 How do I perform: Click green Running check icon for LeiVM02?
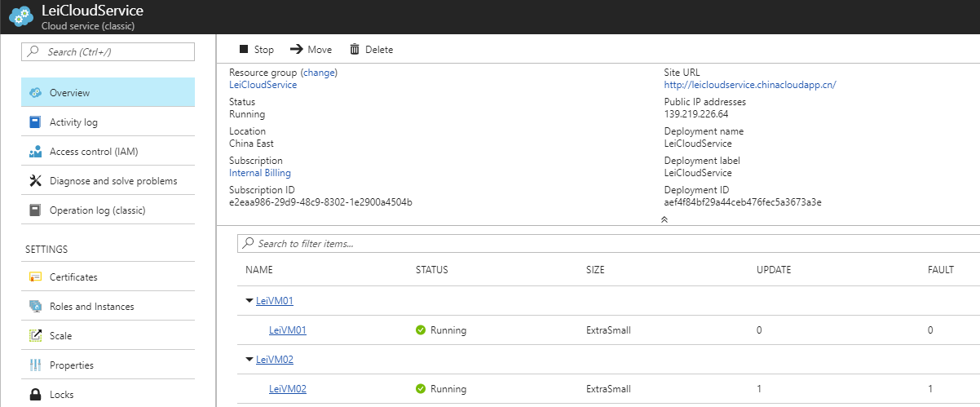421,389
